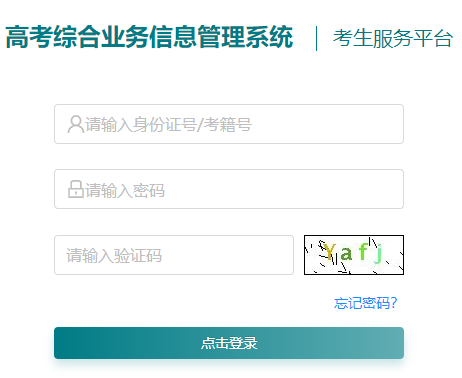Screen dimensions: 462x378
Task: Click the user silhouette icon in ID field
Action: 76,124
